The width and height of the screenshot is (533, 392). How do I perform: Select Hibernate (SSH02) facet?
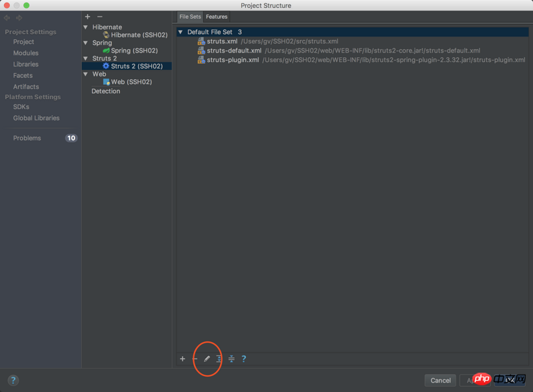click(139, 35)
